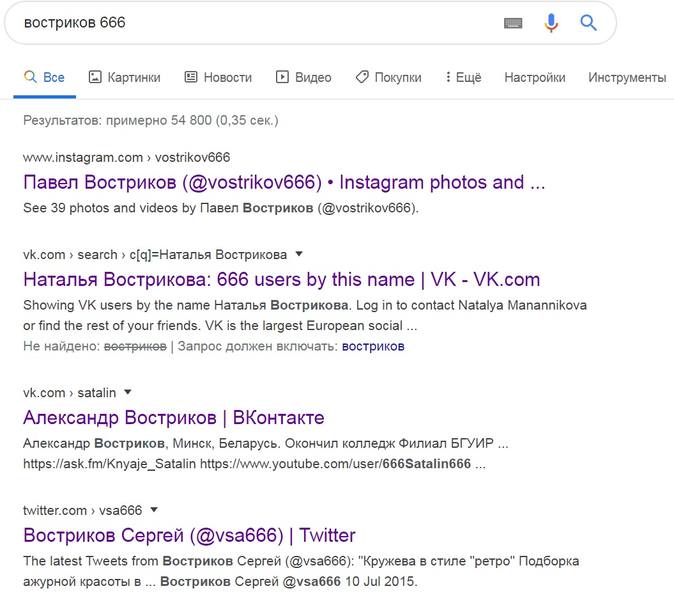This screenshot has height=600, width=674.
Task: Open Наталья Вострикова VK search result
Action: click(x=282, y=279)
